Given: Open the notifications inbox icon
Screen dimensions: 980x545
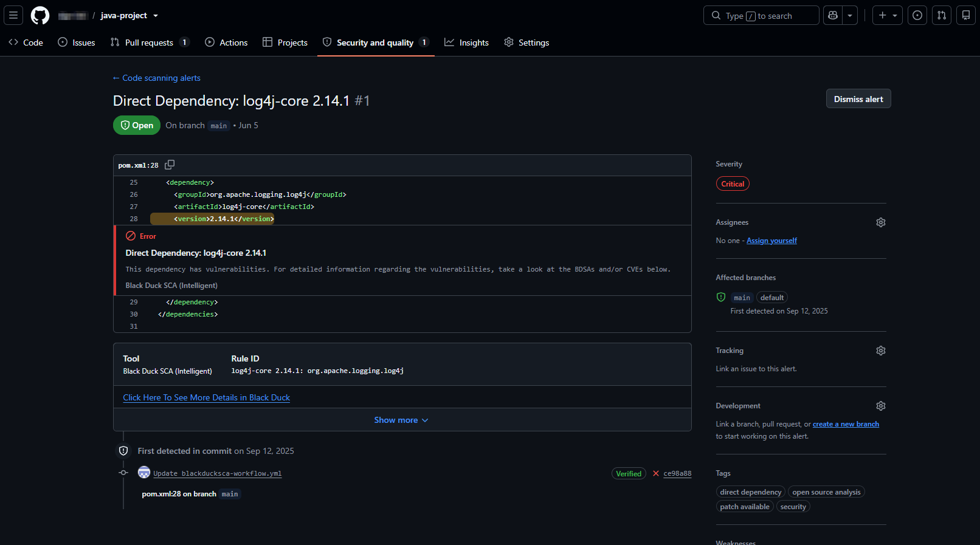Looking at the screenshot, I should tap(966, 15).
